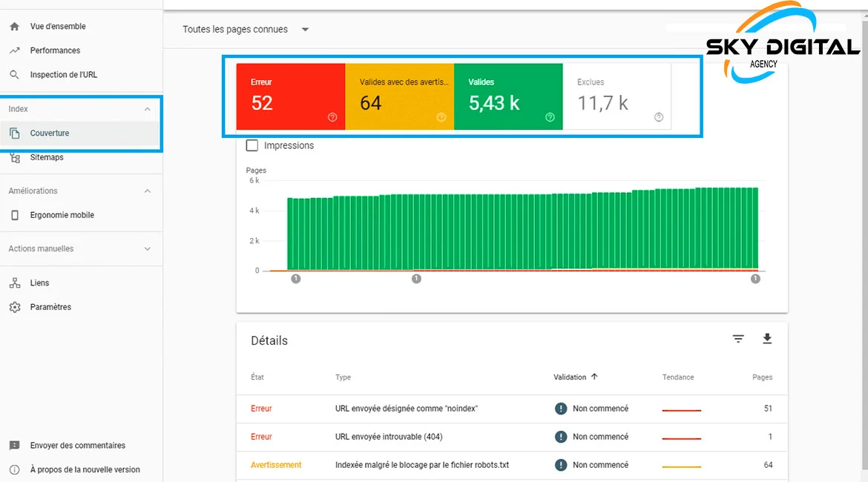Open the filter icon in Détails header
The height and width of the screenshot is (482, 868).
click(x=738, y=339)
